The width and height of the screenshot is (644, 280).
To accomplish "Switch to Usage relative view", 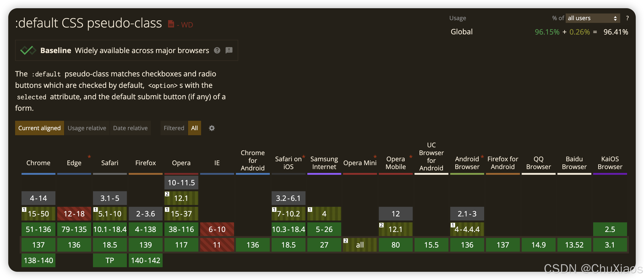I will 87,128.
